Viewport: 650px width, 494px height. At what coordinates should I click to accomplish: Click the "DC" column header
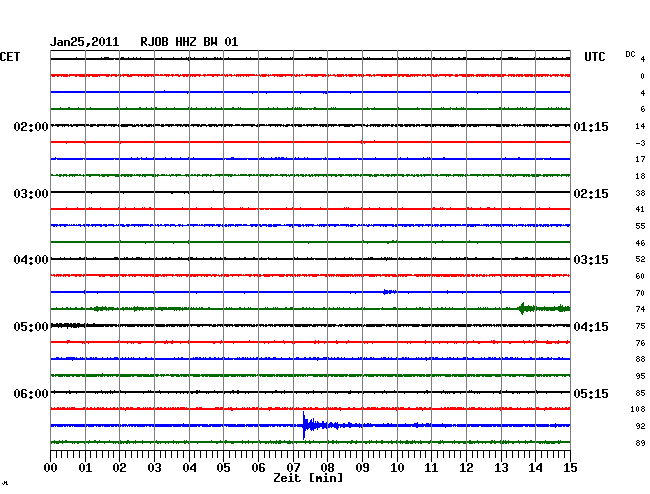pyautogui.click(x=630, y=54)
